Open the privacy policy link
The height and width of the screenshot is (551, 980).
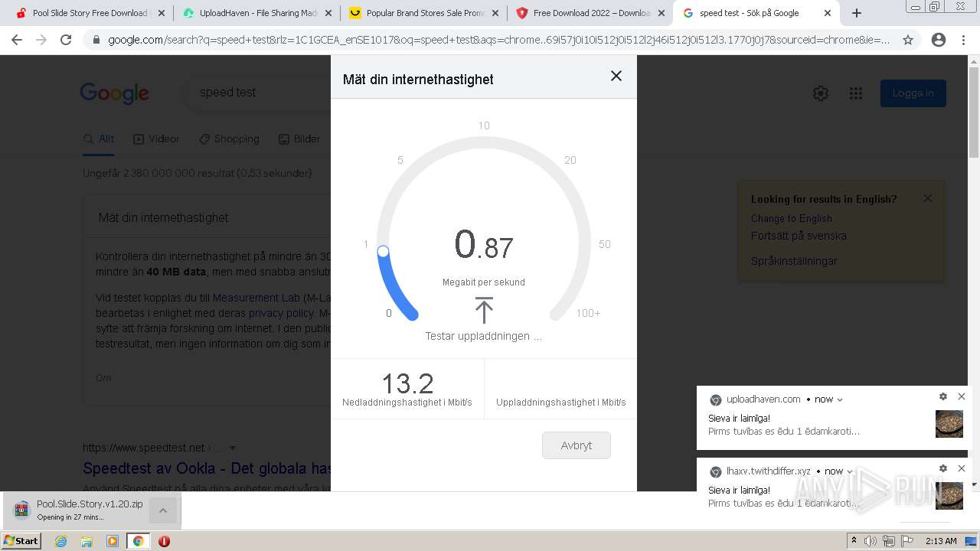click(x=281, y=313)
